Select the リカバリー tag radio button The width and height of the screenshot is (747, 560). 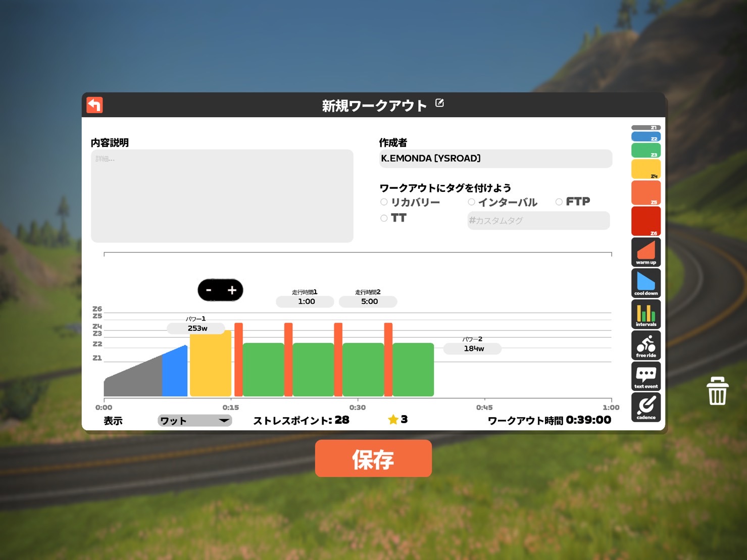pyautogui.click(x=384, y=202)
